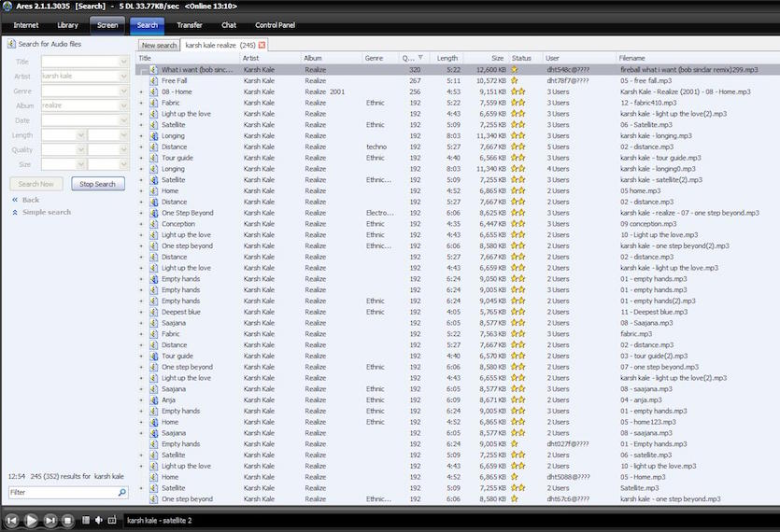The width and height of the screenshot is (780, 532).
Task: Click the up-chevron icon beside Simple search
Action: pos(15,212)
